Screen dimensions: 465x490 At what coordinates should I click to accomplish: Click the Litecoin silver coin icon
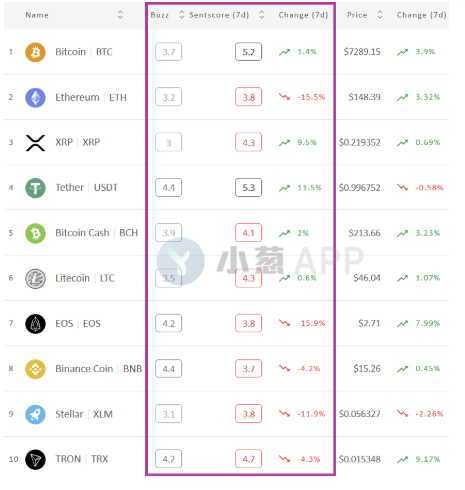click(x=35, y=279)
